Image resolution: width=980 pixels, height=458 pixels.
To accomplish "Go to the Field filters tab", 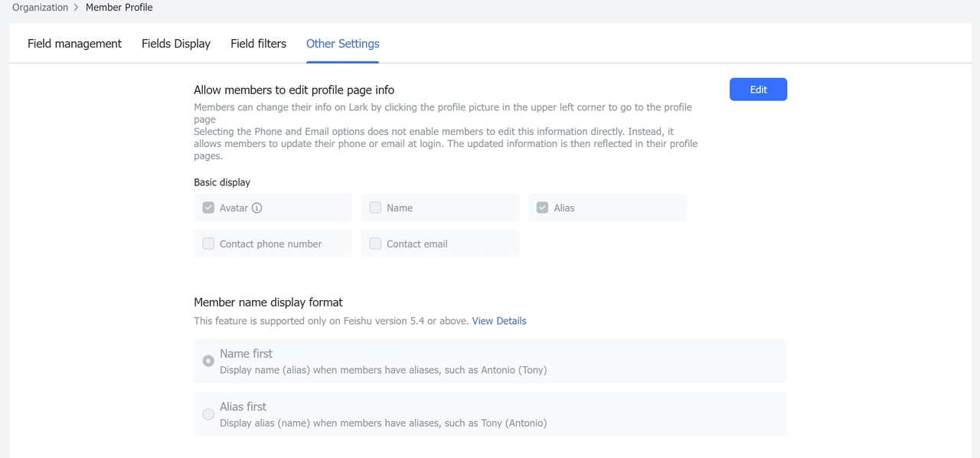I will tap(258, 44).
